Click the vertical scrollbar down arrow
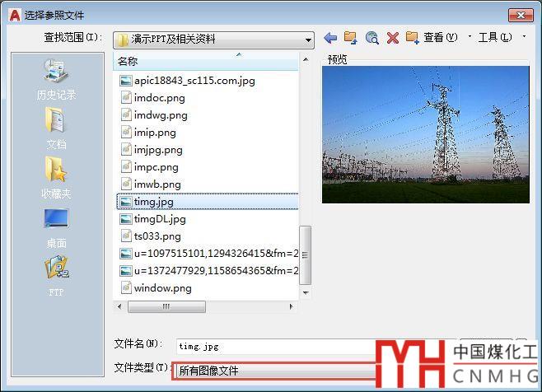This screenshot has width=542, height=392. point(306,293)
